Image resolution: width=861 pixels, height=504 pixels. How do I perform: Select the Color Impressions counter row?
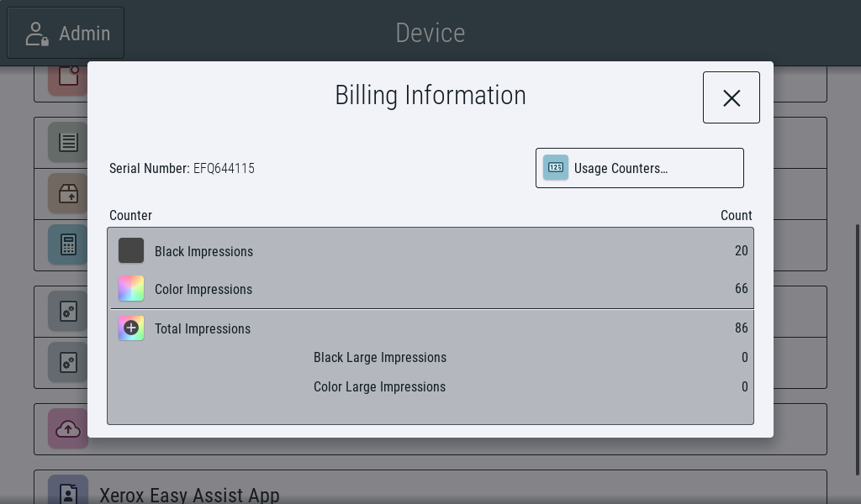pyautogui.click(x=430, y=288)
